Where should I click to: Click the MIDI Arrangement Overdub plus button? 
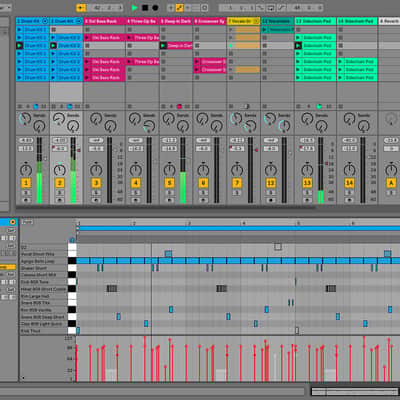click(171, 8)
